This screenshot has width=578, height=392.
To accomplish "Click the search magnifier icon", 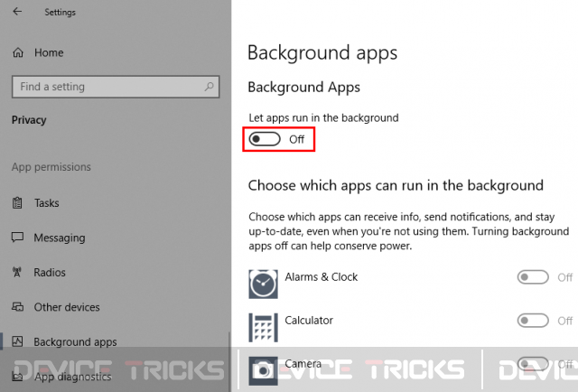I will [209, 87].
